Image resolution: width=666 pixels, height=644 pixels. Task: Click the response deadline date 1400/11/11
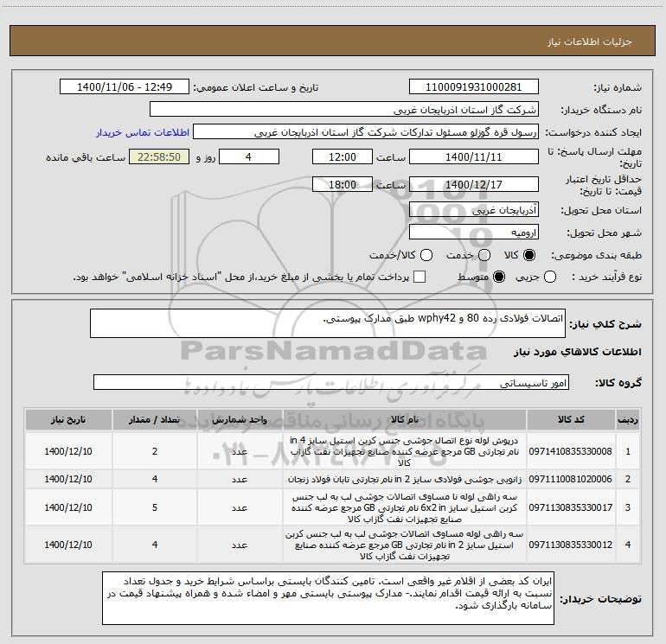pos(474,156)
